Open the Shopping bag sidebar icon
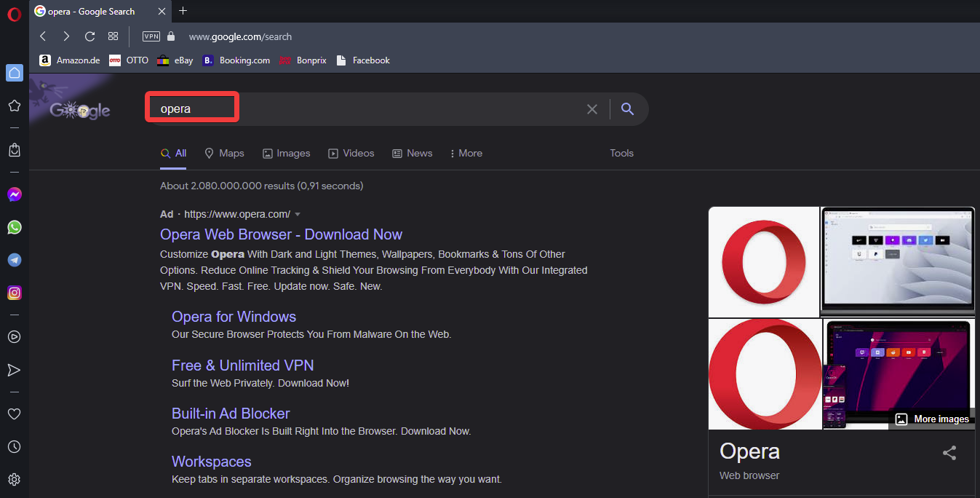This screenshot has height=498, width=980. (x=14, y=150)
